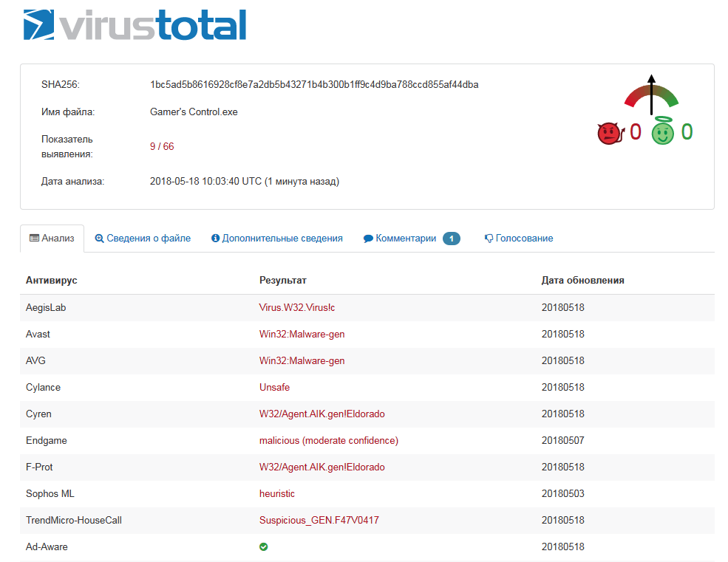Click the green checkmark in Ad-Aware row

pyautogui.click(x=264, y=546)
